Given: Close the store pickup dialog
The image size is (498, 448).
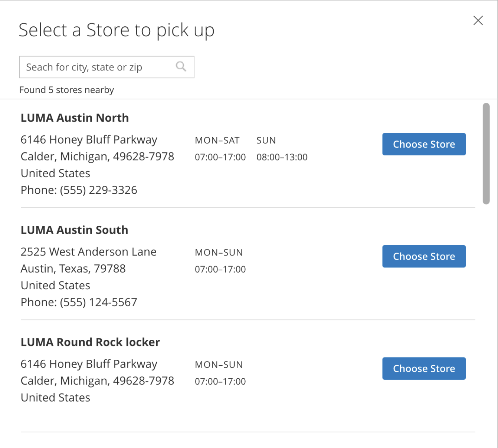Looking at the screenshot, I should pos(478,20).
